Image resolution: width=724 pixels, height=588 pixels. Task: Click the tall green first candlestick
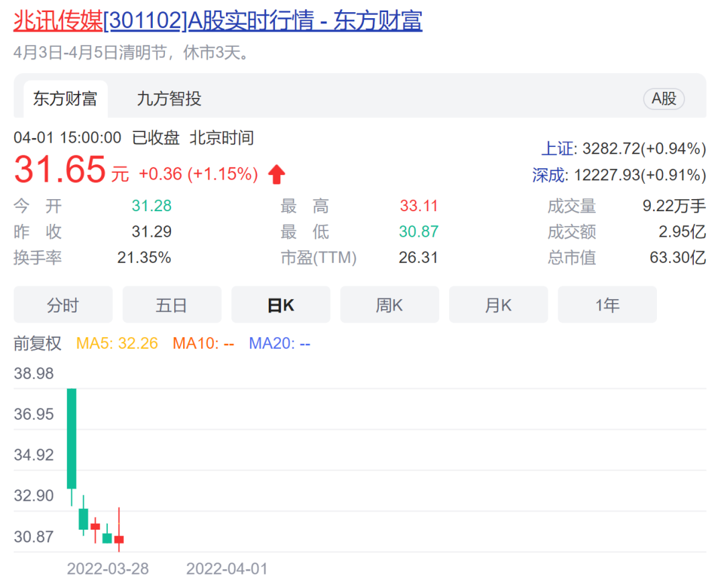[x=71, y=438]
